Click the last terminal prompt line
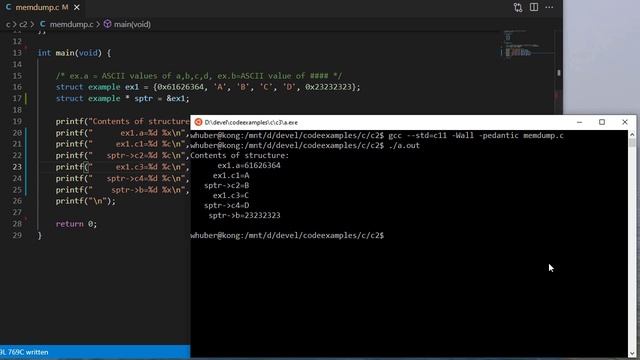This screenshot has height=360, width=640. 287,236
